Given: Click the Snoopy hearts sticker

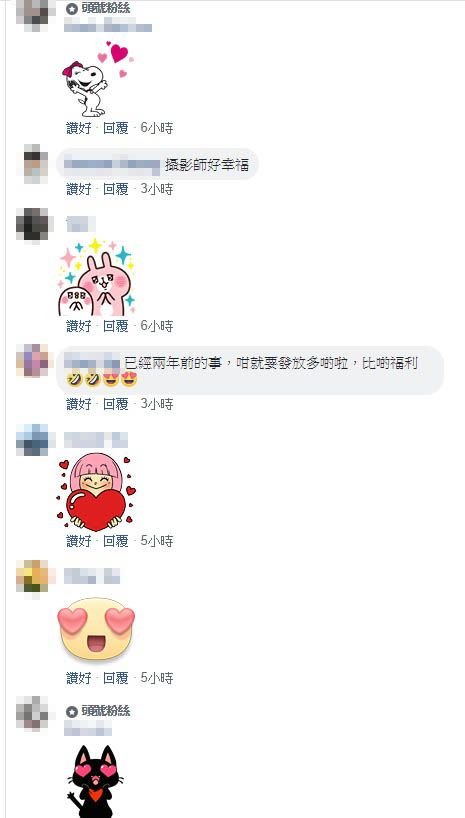Looking at the screenshot, I should pyautogui.click(x=96, y=79).
